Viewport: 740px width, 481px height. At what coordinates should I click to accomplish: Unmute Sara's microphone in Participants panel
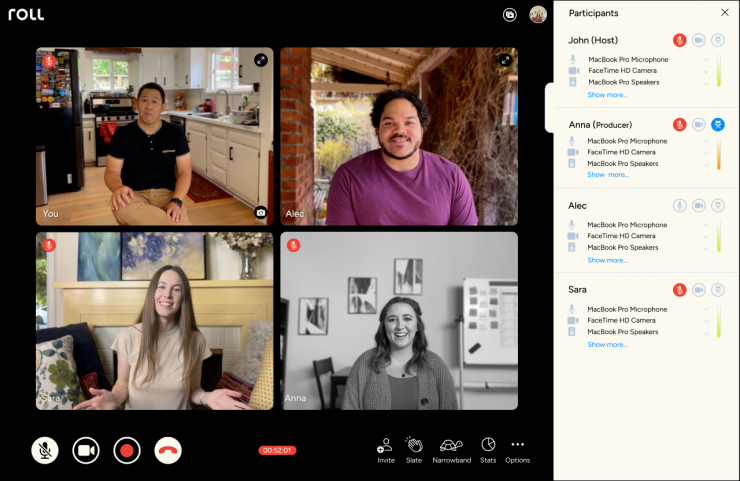(679, 290)
